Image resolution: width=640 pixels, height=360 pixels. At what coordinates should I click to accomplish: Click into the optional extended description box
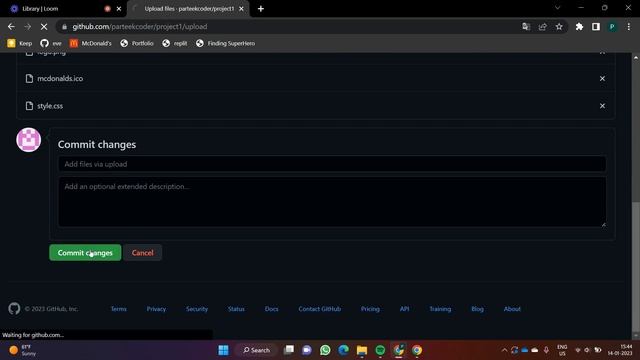click(332, 202)
